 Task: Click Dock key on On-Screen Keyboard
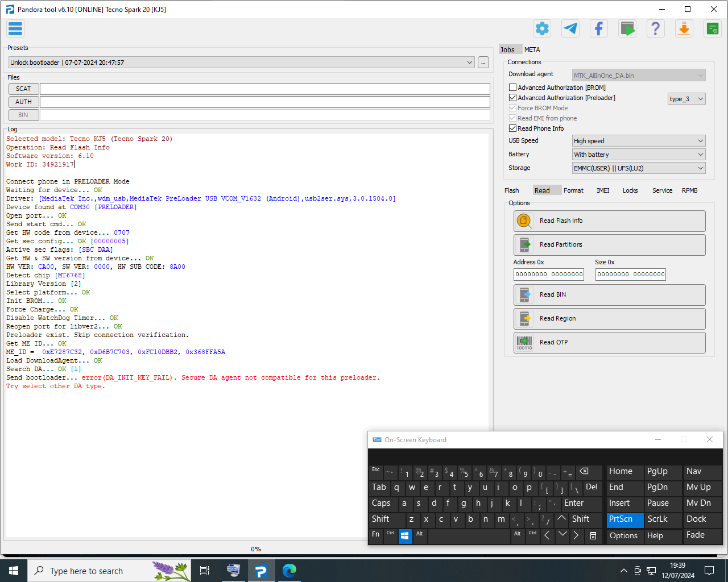703,520
